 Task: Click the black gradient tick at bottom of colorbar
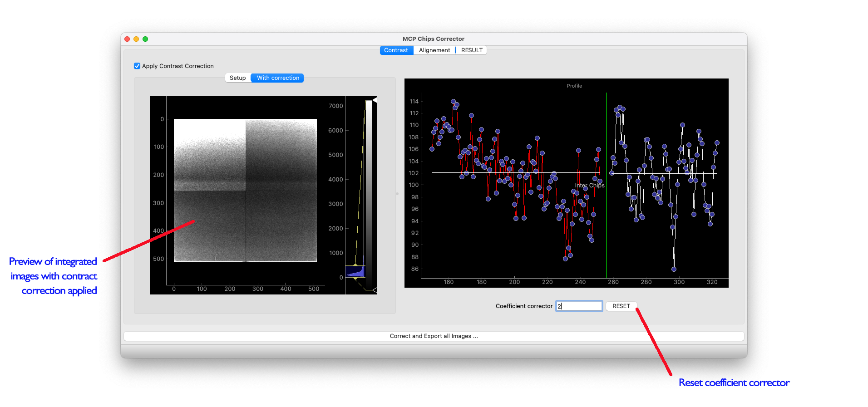tap(375, 290)
